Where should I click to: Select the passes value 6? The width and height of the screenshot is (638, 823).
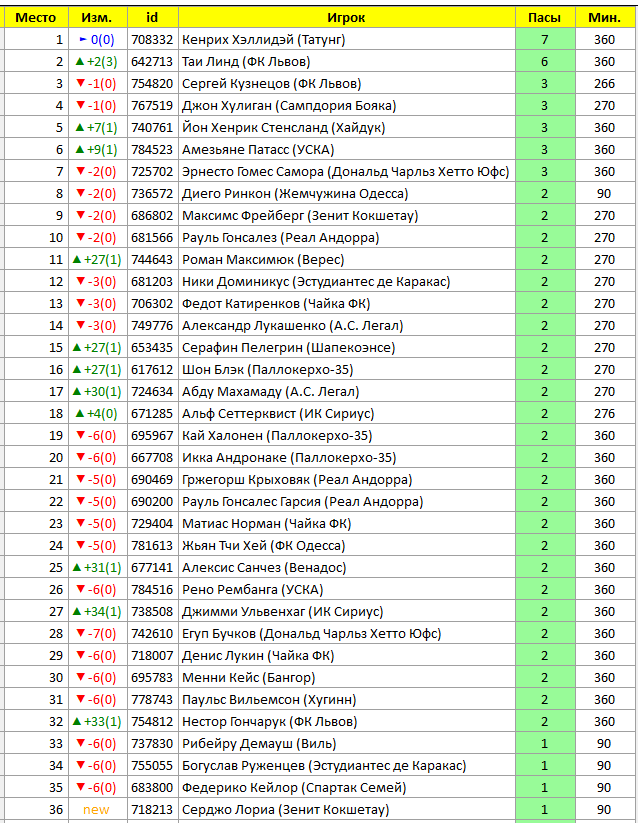click(x=545, y=61)
